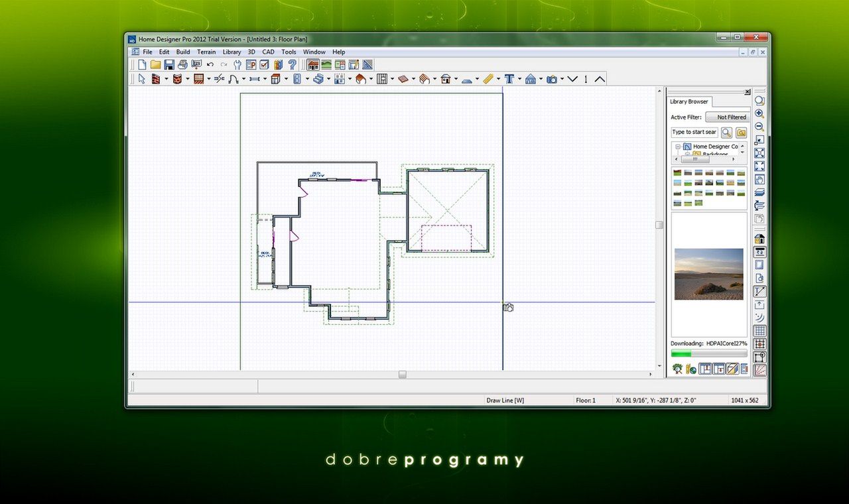
Task: Click the library search text field
Action: (694, 132)
